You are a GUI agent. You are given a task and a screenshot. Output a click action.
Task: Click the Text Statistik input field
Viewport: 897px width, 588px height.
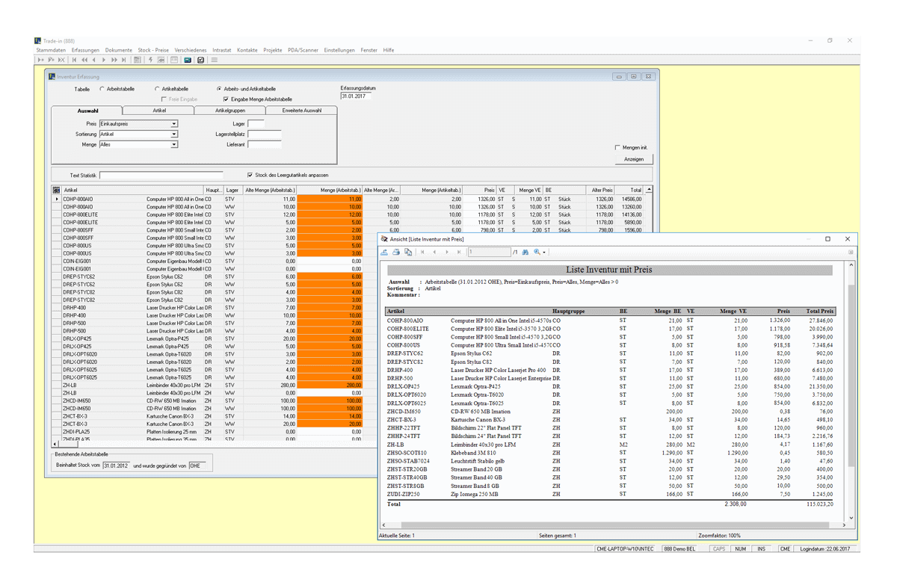click(x=161, y=176)
